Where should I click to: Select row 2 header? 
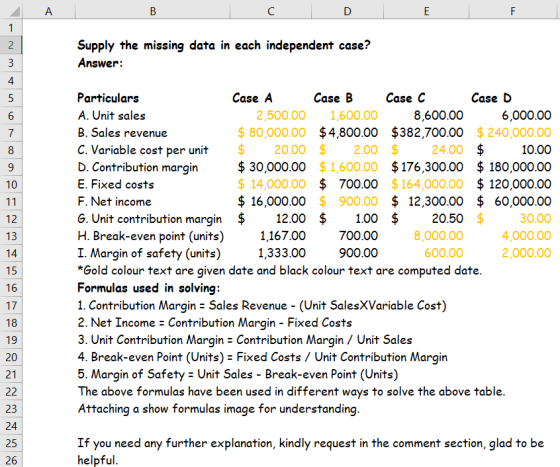[x=11, y=45]
